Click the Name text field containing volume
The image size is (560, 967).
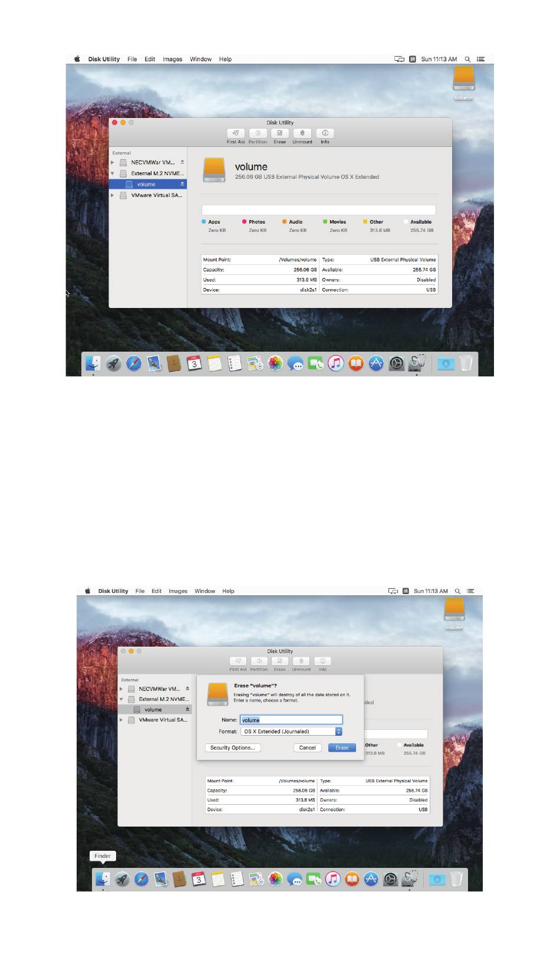291,720
